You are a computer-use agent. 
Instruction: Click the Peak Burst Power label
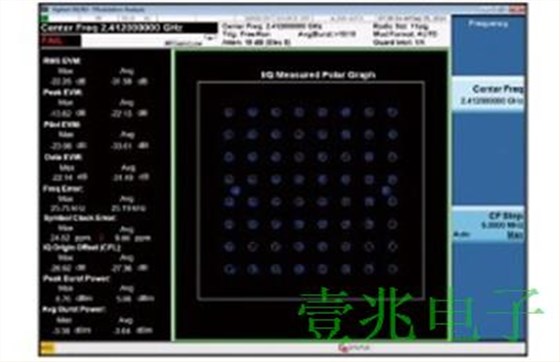tap(76, 278)
